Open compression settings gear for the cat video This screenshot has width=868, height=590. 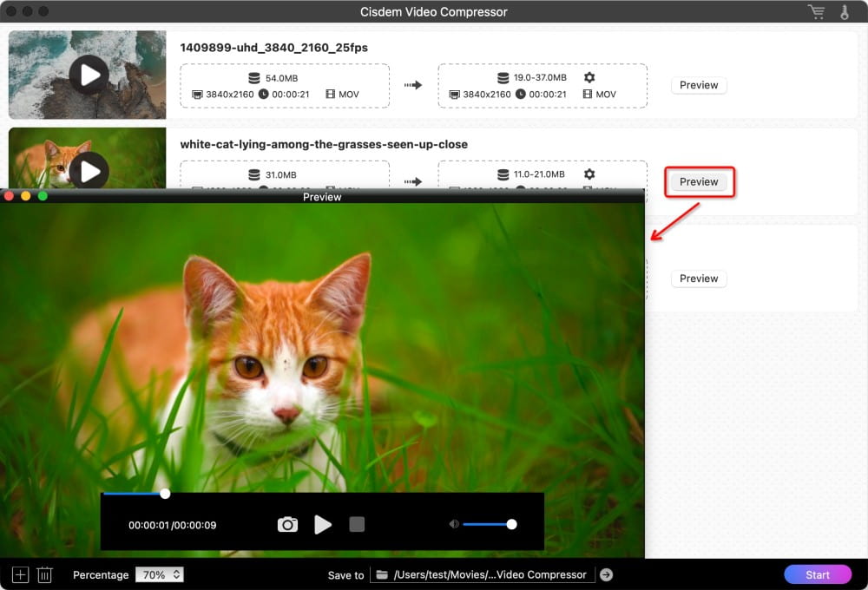(589, 174)
